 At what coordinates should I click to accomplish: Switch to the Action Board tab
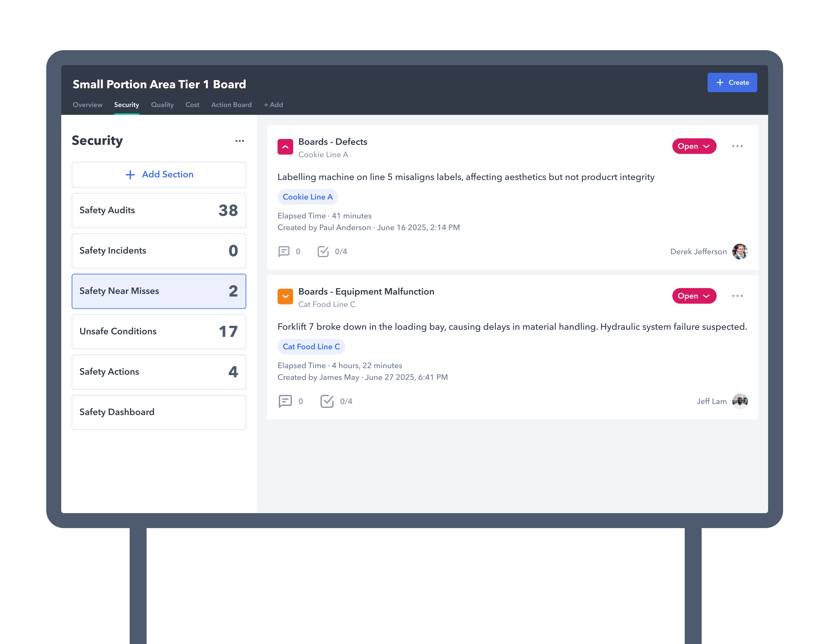point(231,105)
